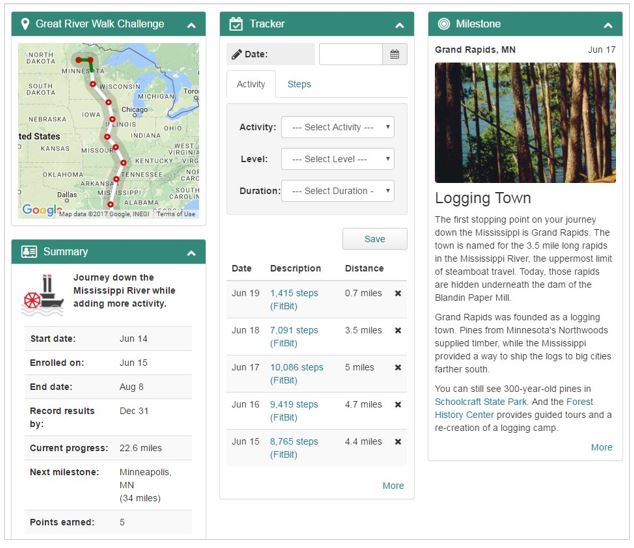Collapse the Great River Walk Challenge panel
634x548 pixels.
tap(191, 25)
